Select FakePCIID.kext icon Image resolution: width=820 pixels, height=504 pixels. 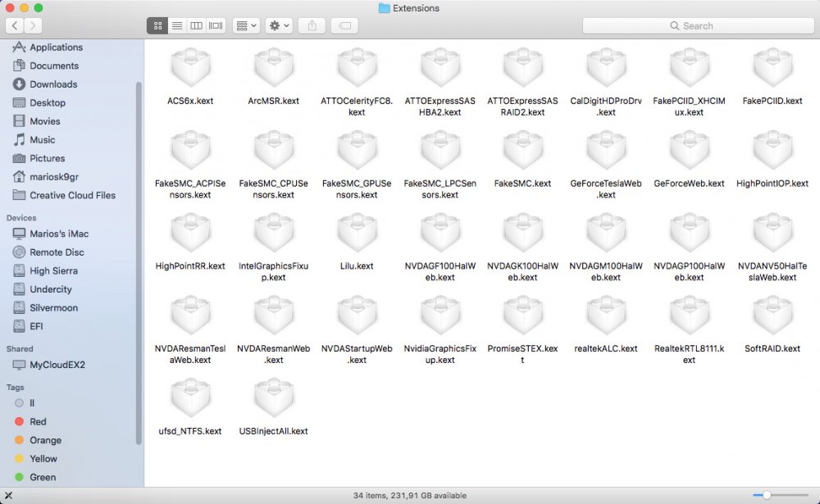point(772,68)
